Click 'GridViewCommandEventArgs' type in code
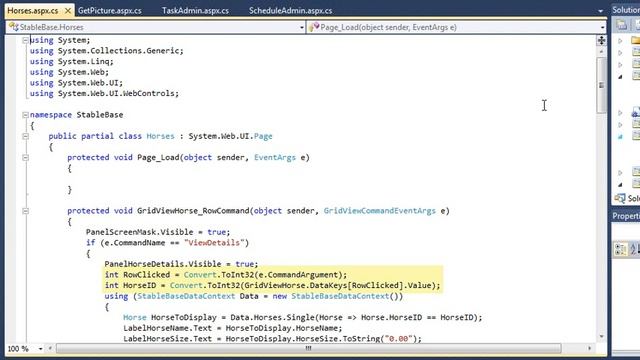640x360 pixels. tap(380, 211)
